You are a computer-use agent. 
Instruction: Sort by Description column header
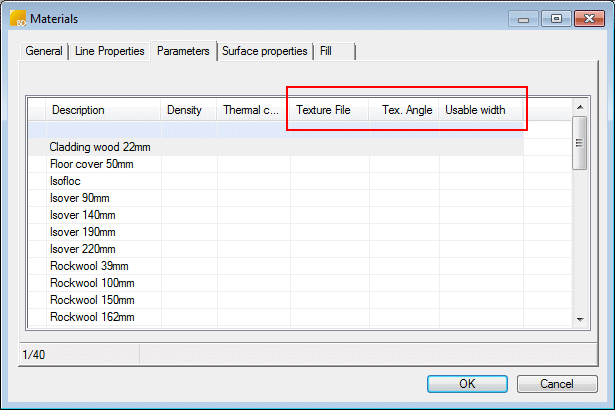click(103, 110)
